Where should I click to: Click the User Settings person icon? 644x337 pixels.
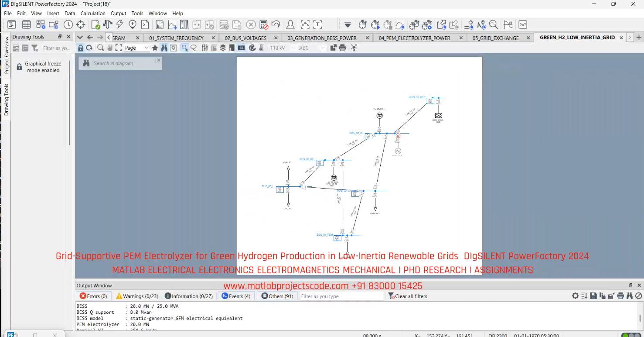290,24
